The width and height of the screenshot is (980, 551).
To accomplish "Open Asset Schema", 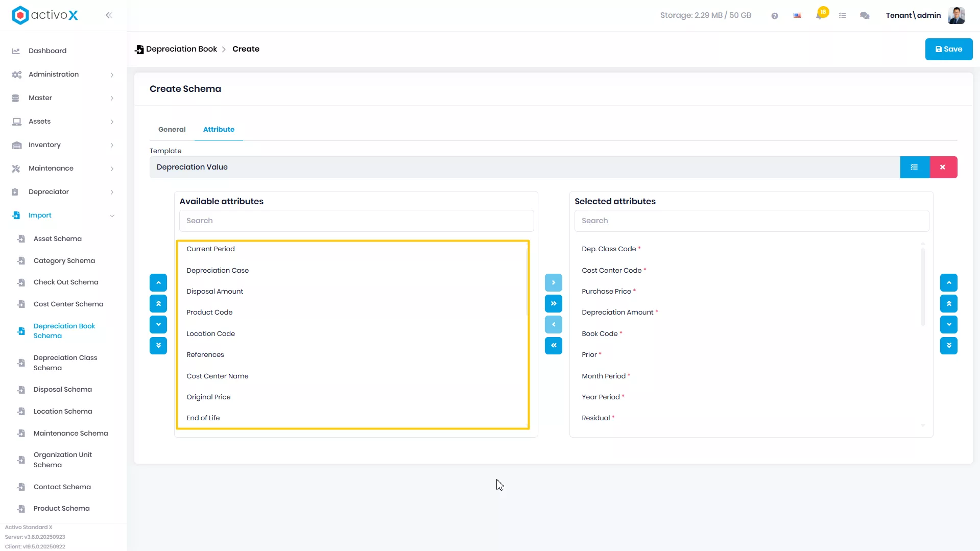I will click(57, 238).
